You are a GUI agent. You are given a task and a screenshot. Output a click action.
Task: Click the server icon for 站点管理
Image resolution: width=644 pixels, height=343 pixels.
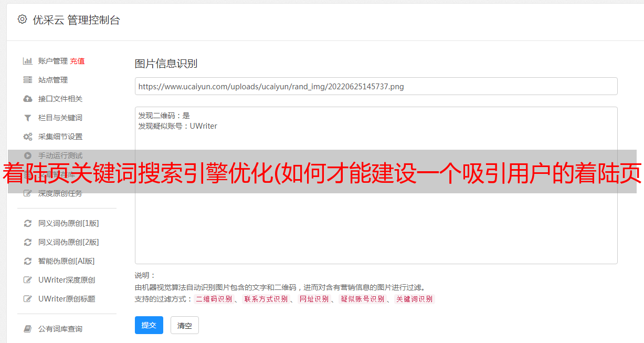tap(28, 80)
